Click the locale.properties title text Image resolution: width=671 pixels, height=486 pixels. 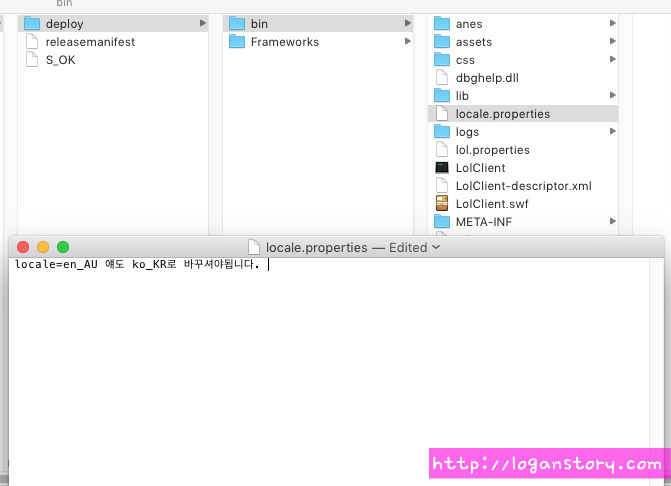[317, 248]
